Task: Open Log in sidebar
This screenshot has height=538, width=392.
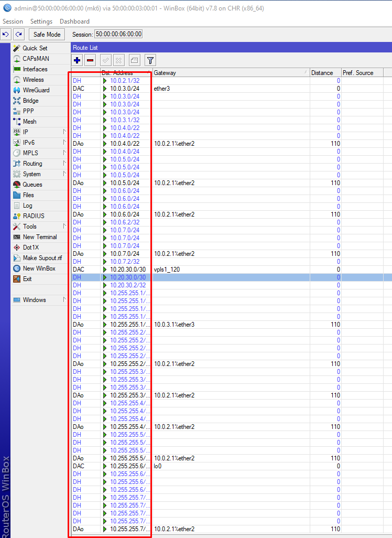Action: pos(39,206)
